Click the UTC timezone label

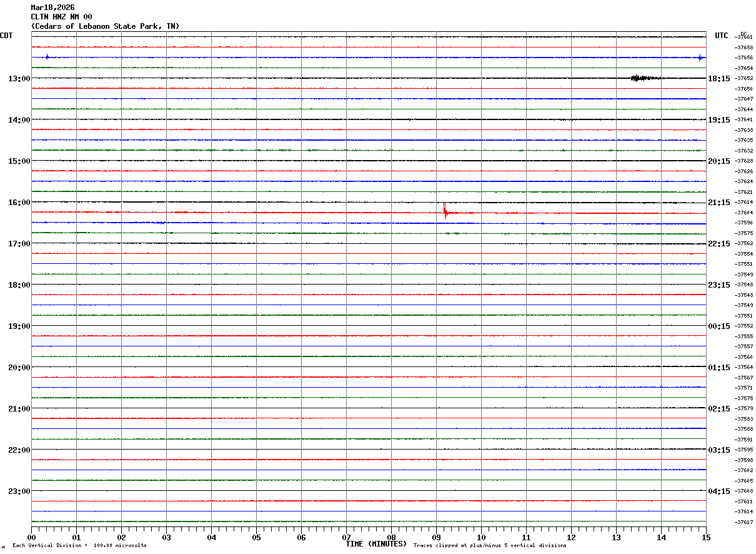coord(722,36)
